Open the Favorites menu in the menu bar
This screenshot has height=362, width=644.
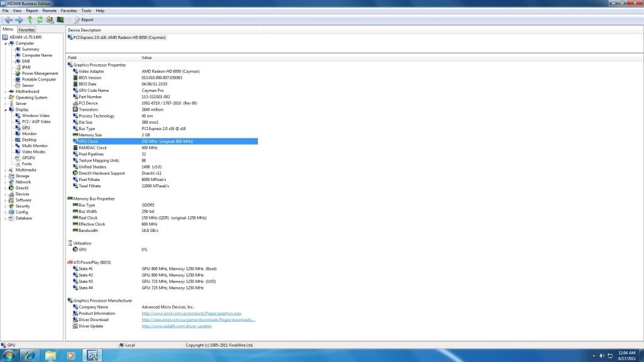click(69, 11)
